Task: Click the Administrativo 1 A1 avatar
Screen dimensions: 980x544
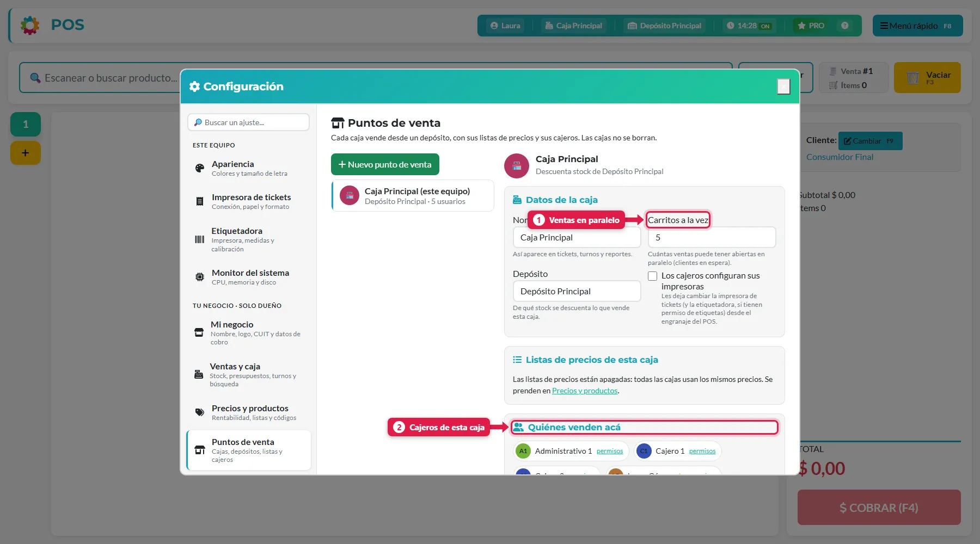Action: 523,451
